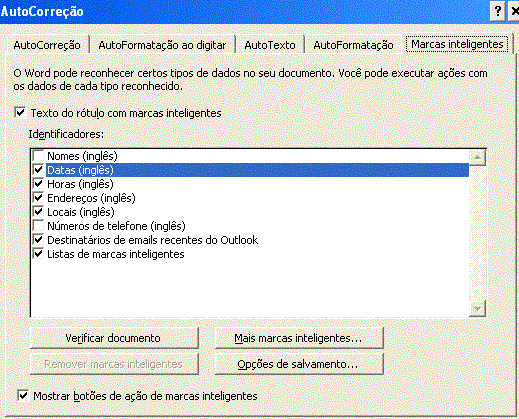The image size is (519, 419).
Task: Uncheck the Datas (inglês) identifier
Action: (38, 170)
